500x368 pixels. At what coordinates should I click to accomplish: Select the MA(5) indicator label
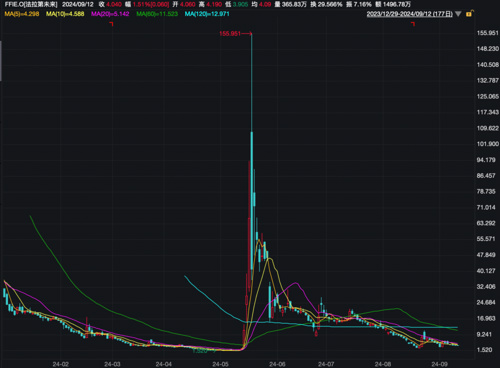coord(22,14)
